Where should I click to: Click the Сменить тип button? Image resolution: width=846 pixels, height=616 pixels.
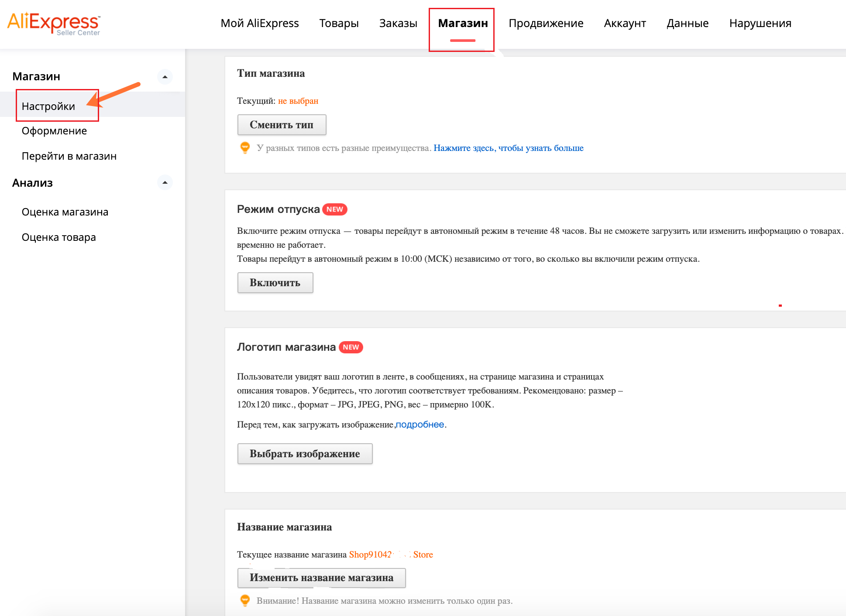[282, 125]
